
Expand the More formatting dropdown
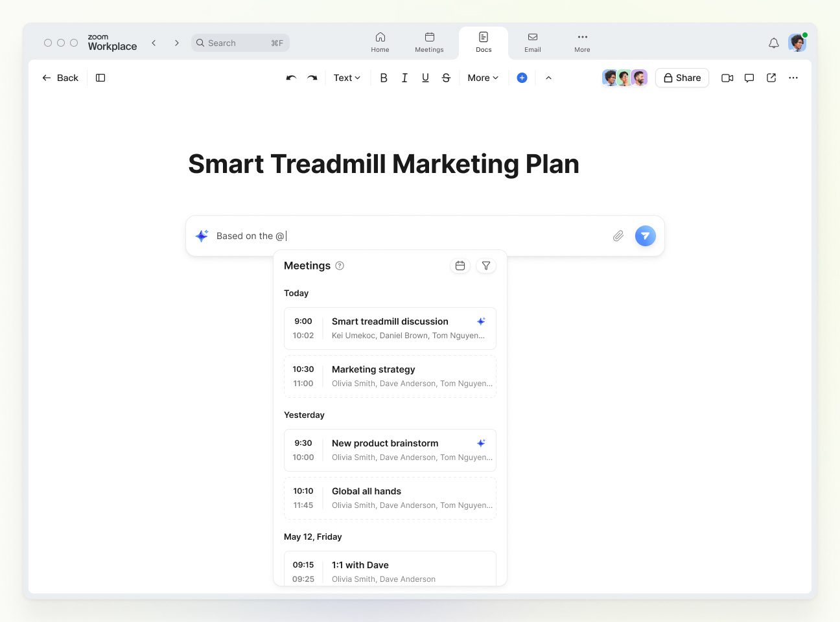tap(483, 78)
